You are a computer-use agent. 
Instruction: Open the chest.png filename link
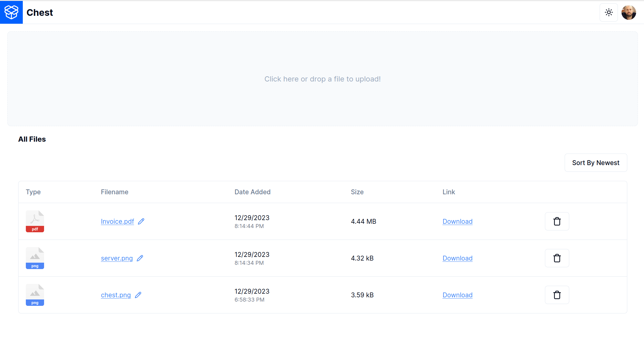point(116,295)
